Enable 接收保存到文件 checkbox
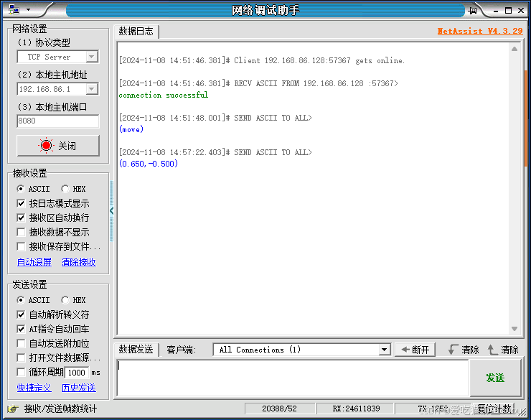Screen dimensions: 531x420 tap(21, 246)
